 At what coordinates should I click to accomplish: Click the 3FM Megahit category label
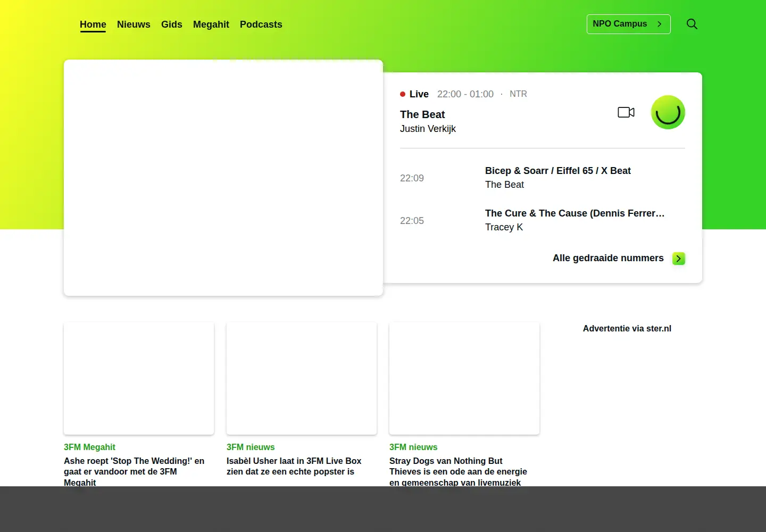pyautogui.click(x=89, y=447)
